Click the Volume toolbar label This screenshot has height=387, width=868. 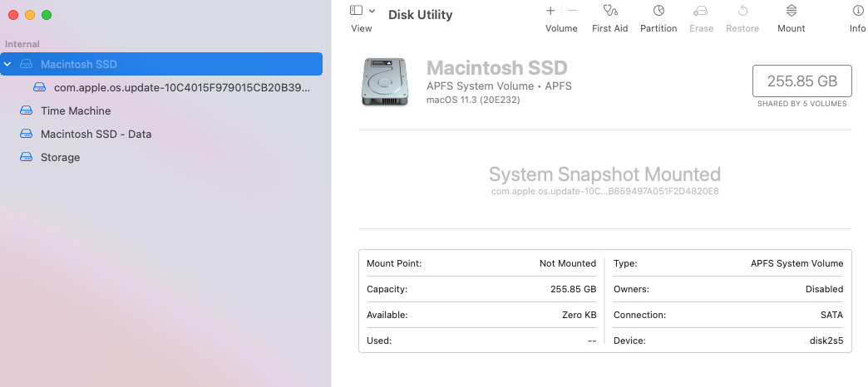click(x=561, y=28)
